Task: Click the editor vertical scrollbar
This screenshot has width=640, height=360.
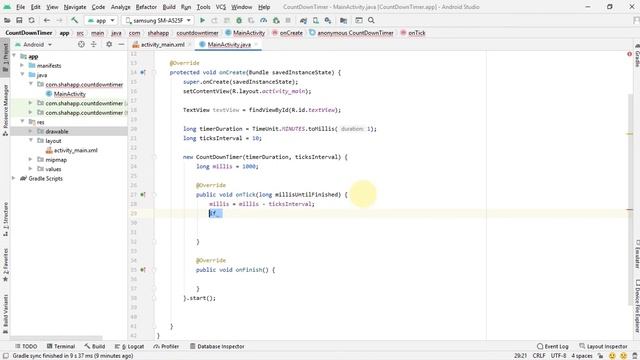Action: [x=630, y=200]
